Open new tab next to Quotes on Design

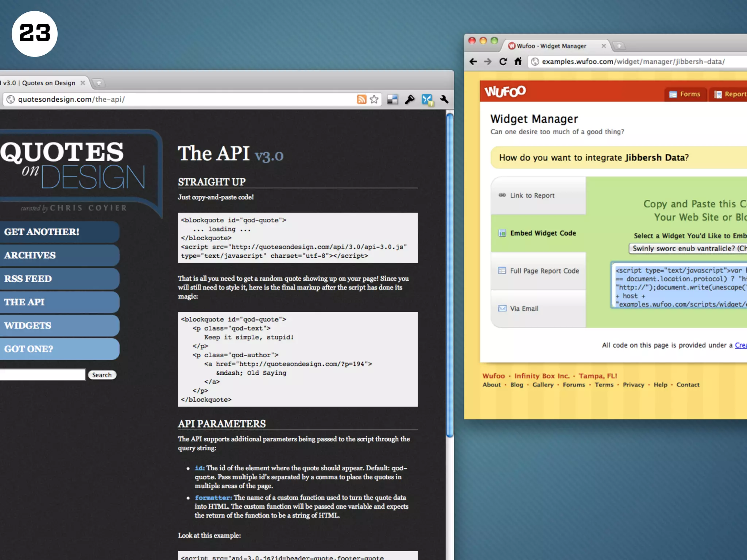coord(98,83)
